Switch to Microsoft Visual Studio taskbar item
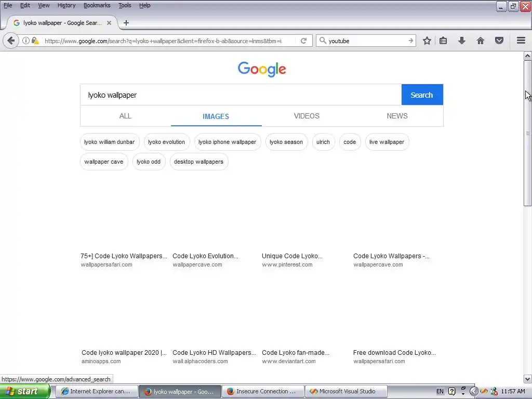Image resolution: width=532 pixels, height=399 pixels. (x=346, y=391)
